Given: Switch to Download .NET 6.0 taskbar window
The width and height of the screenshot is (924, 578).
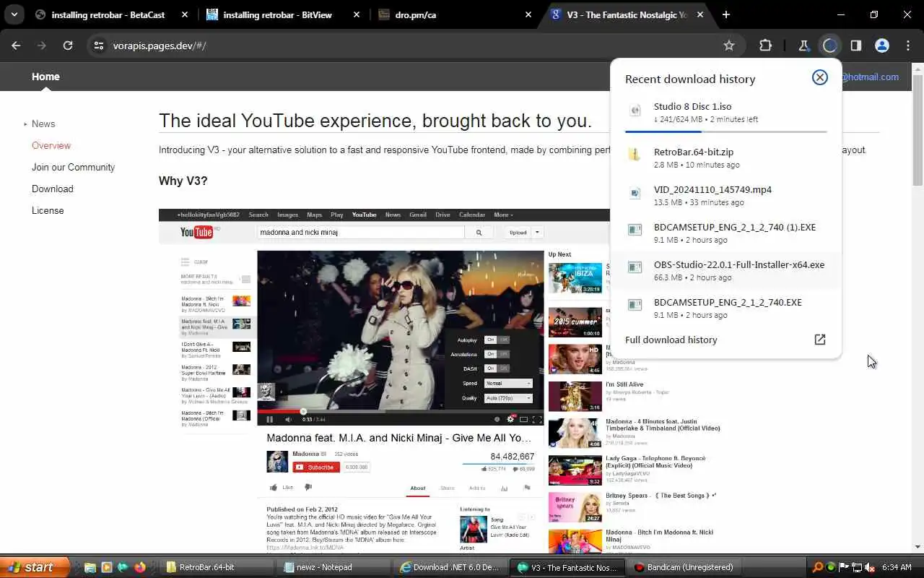Looking at the screenshot, I should pos(453,567).
